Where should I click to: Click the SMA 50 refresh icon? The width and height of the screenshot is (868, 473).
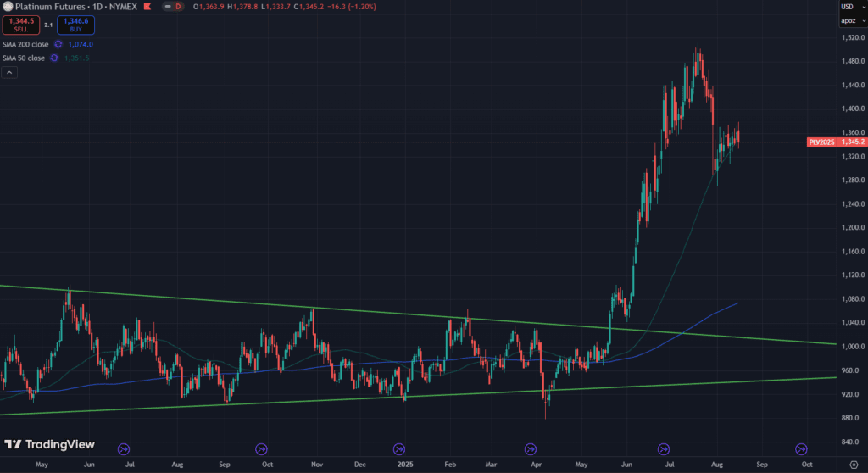(53, 58)
